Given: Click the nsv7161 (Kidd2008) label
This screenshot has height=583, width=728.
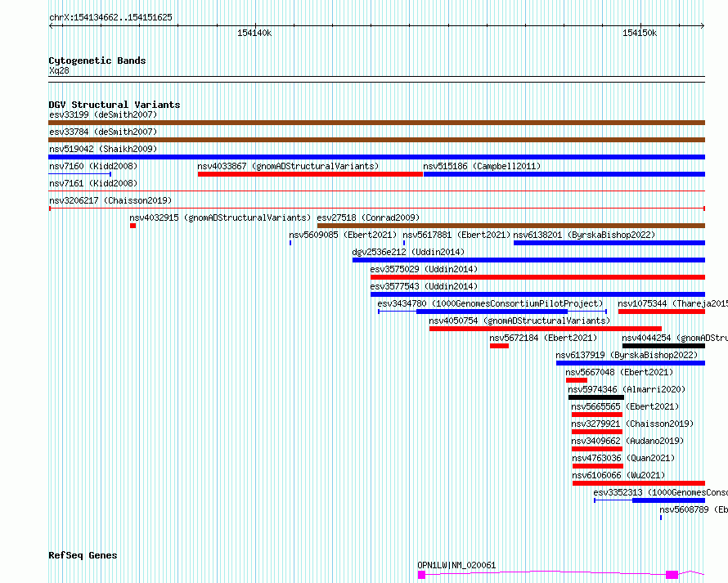Looking at the screenshot, I should 93,183.
